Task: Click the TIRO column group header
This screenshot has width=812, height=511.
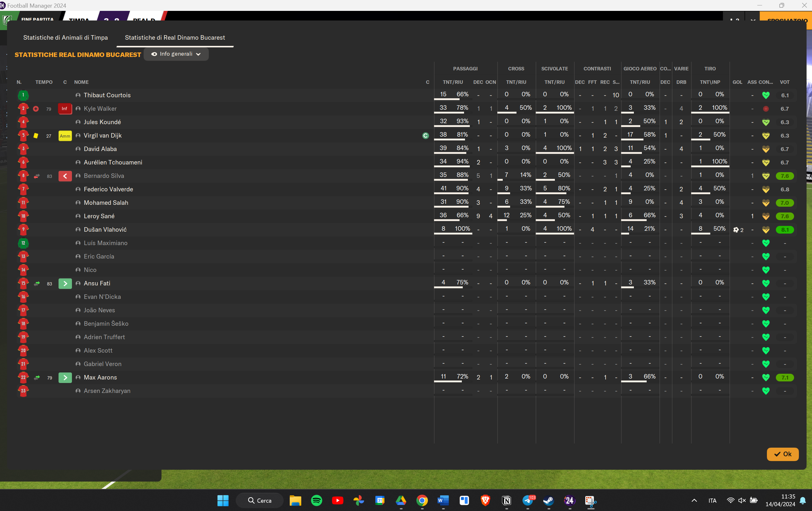Action: 710,68
